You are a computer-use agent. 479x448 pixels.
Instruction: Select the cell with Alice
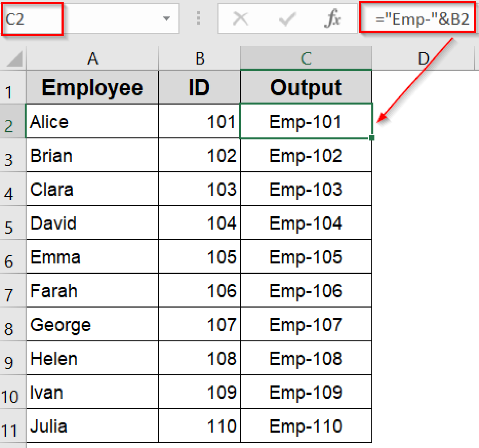92,122
